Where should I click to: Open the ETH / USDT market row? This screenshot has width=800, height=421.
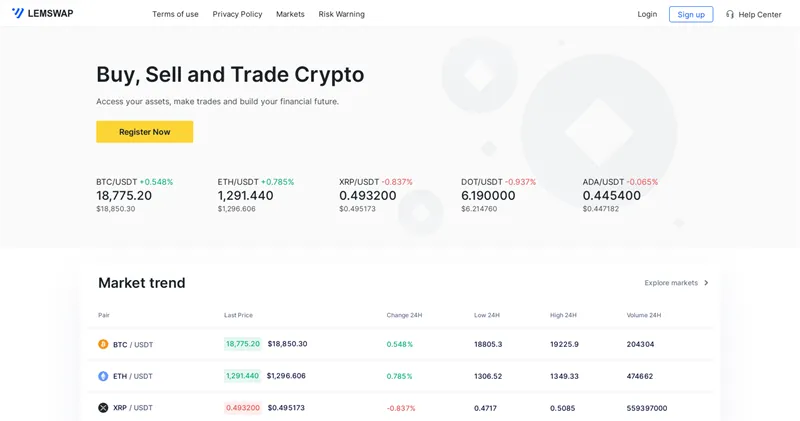[x=400, y=376]
